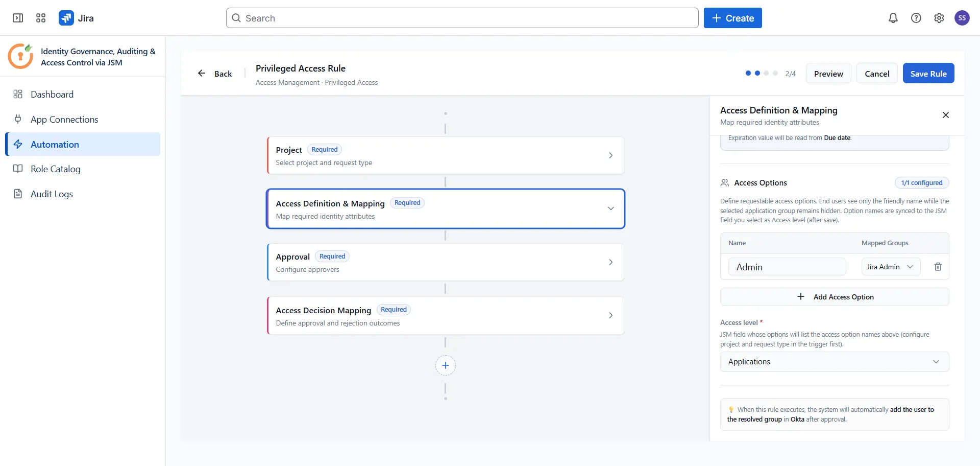
Task: Click the Access level label
Action: pyautogui.click(x=739, y=322)
